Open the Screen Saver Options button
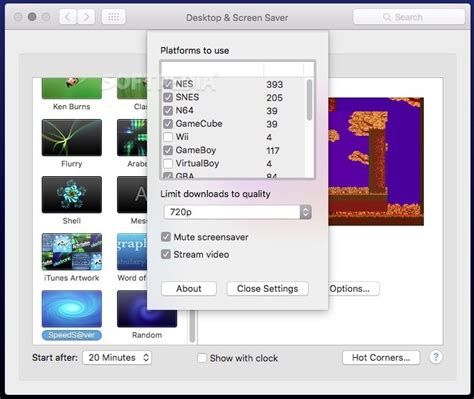The height and width of the screenshot is (399, 474). point(353,289)
